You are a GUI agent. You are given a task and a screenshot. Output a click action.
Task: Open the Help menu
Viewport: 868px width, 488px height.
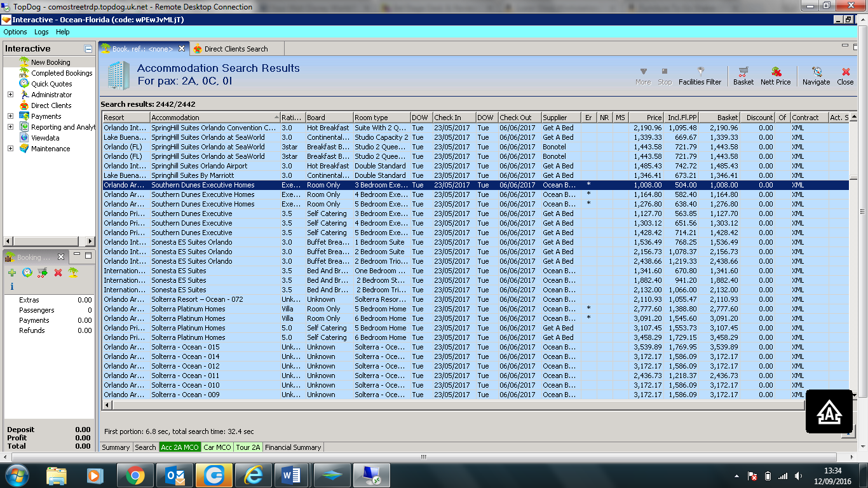(x=63, y=32)
